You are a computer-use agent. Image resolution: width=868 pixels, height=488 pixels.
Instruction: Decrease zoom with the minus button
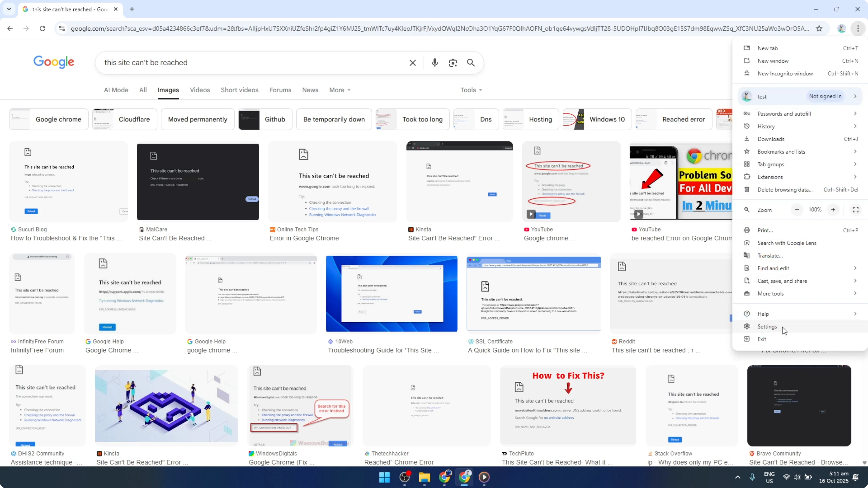(797, 210)
